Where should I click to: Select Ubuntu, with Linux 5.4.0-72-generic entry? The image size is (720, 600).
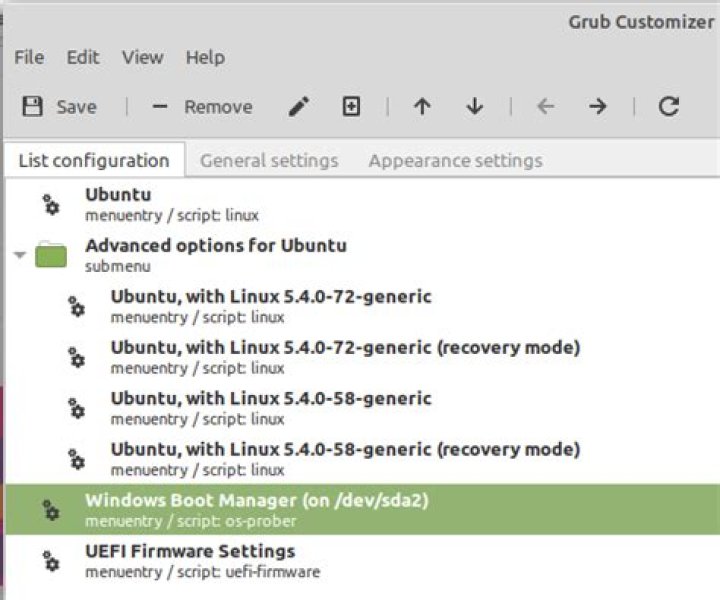(x=271, y=297)
